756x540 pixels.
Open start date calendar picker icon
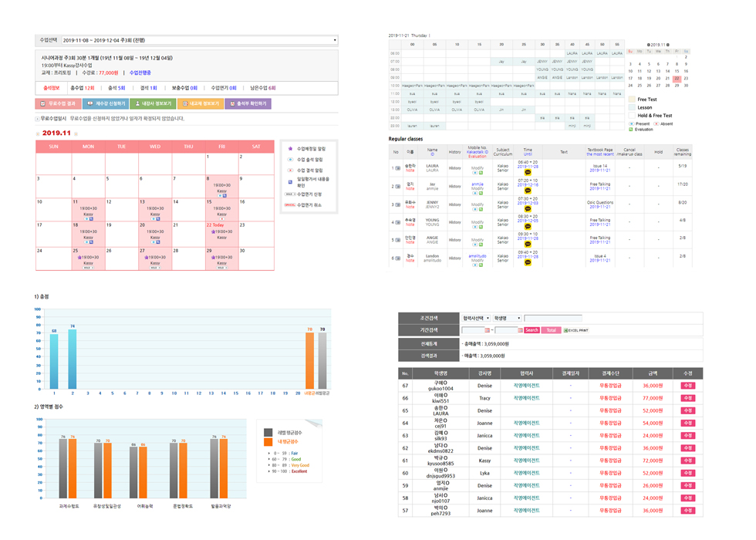pyautogui.click(x=488, y=330)
